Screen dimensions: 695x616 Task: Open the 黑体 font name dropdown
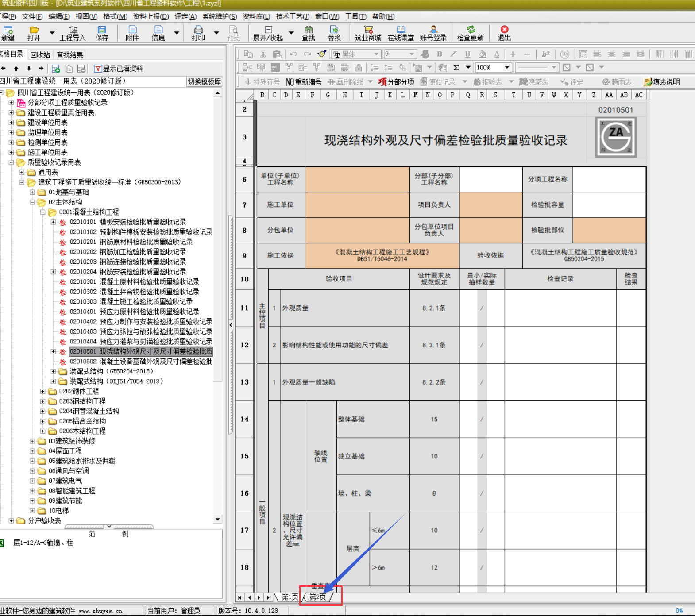376,54
